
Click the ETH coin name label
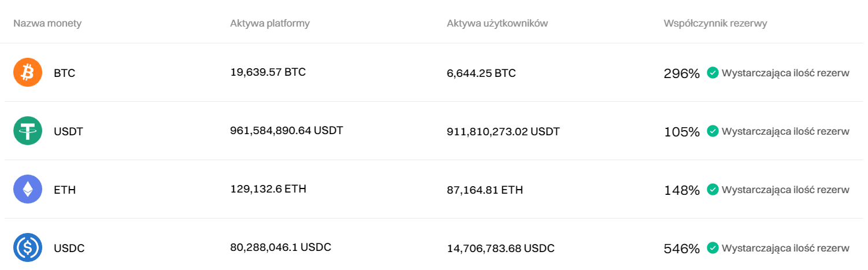(65, 190)
